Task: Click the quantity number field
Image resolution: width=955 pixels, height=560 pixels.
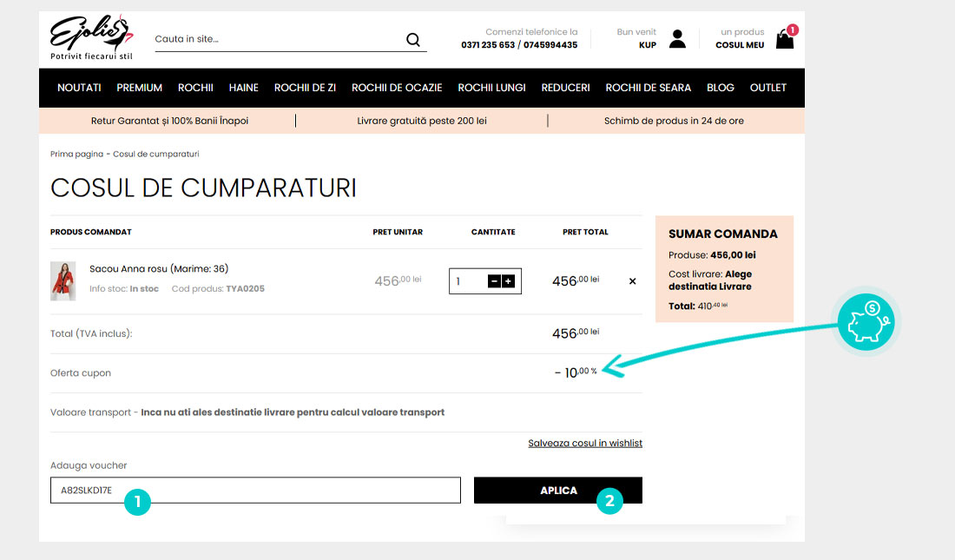Action: tap(467, 281)
